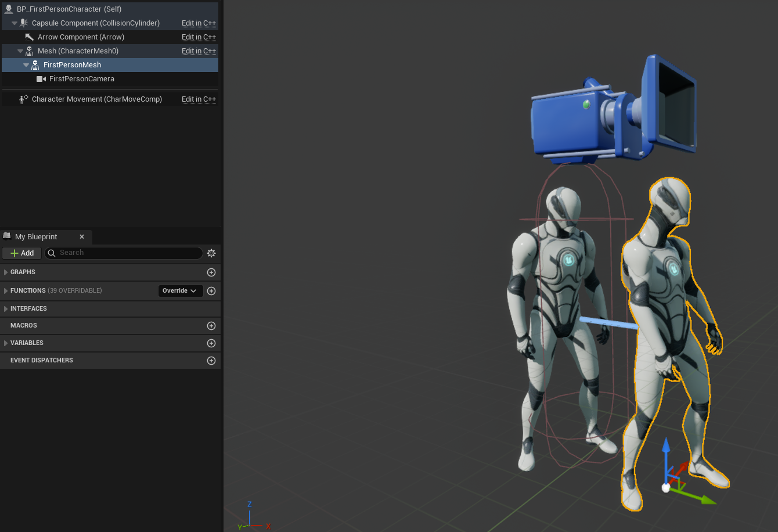Screen dimensions: 778x532
Task: Open Edit in C++ for Arrow Component
Action: 199,37
